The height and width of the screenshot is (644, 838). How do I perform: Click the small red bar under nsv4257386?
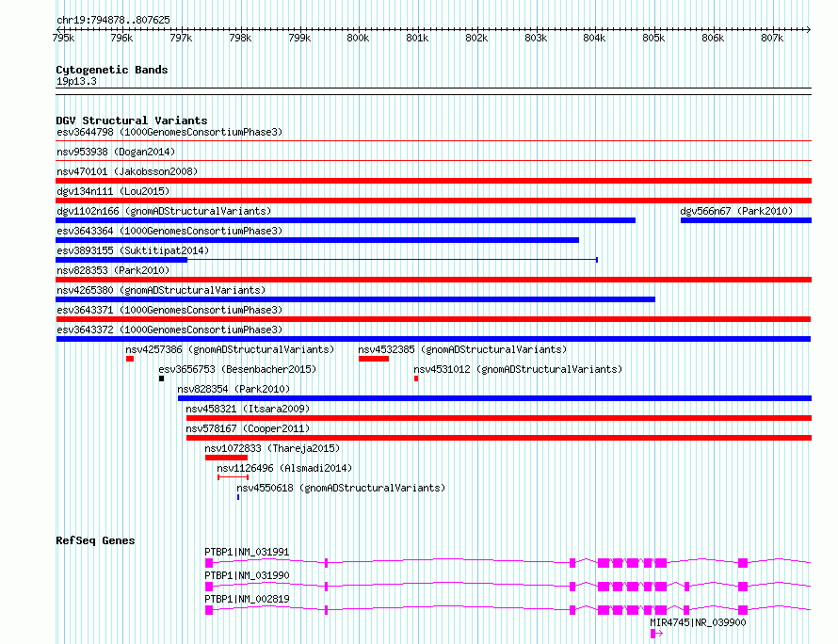130,359
